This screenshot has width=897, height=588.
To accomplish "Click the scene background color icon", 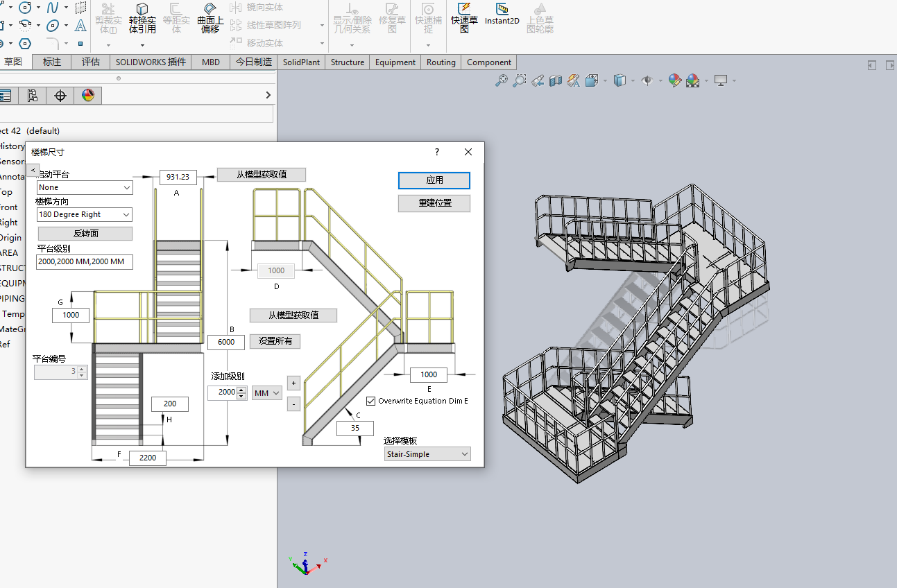I will coord(692,81).
